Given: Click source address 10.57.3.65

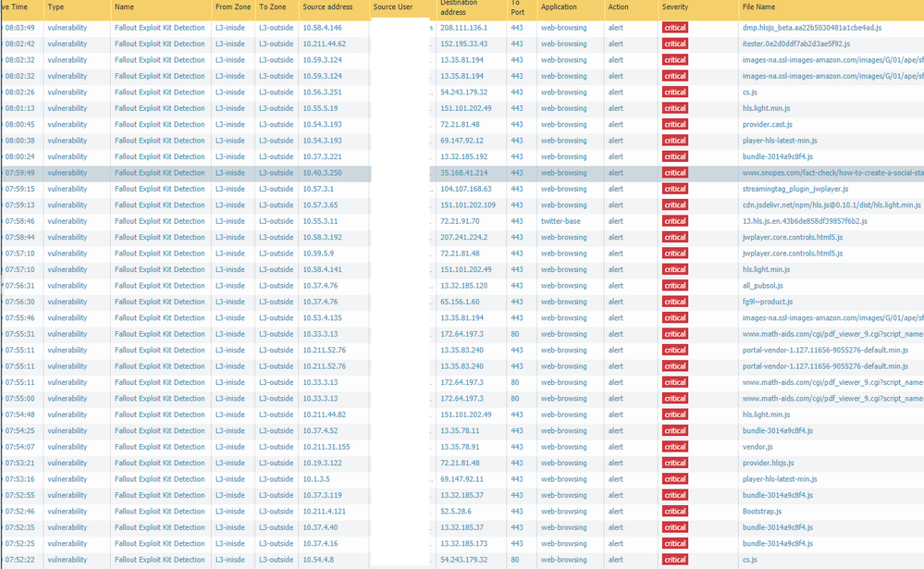Looking at the screenshot, I should (x=320, y=205).
